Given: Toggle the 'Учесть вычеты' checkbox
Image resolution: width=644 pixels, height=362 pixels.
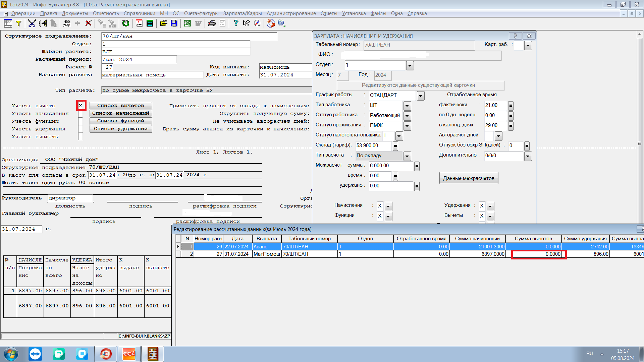Looking at the screenshot, I should click(80, 106).
